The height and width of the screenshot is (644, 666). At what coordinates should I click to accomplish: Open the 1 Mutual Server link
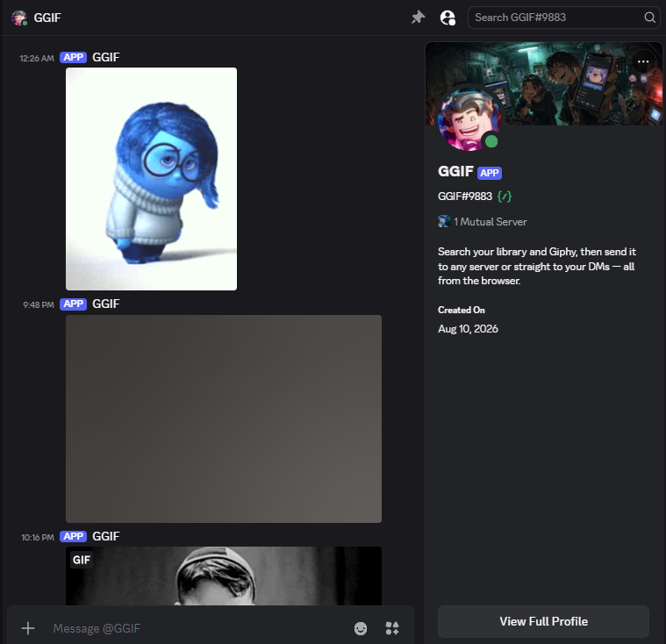coord(482,222)
